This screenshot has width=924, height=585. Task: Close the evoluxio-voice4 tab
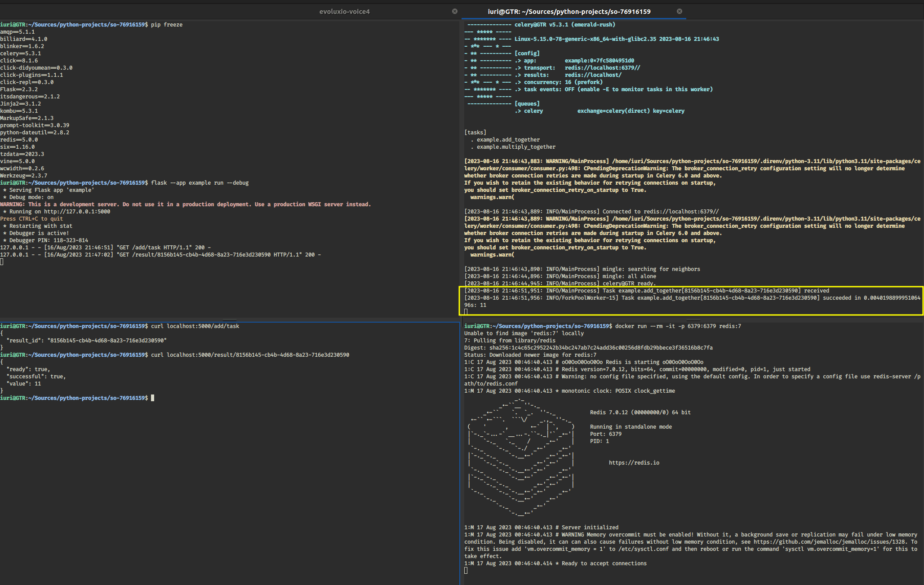click(454, 11)
